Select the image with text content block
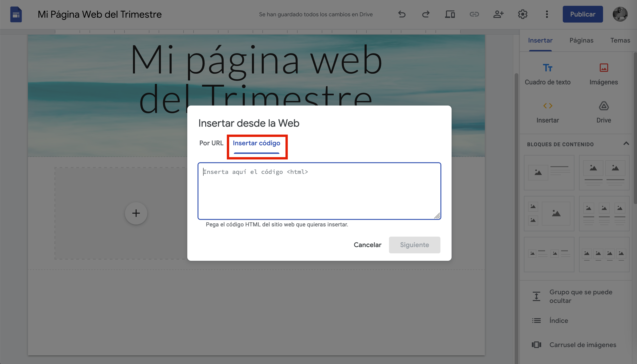The image size is (637, 364). [x=549, y=172]
